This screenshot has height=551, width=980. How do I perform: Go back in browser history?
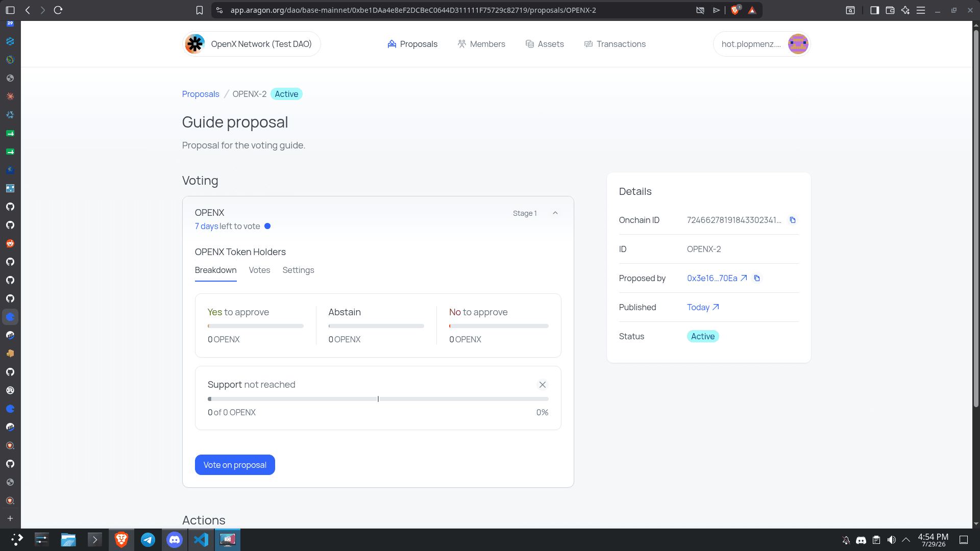click(28, 10)
